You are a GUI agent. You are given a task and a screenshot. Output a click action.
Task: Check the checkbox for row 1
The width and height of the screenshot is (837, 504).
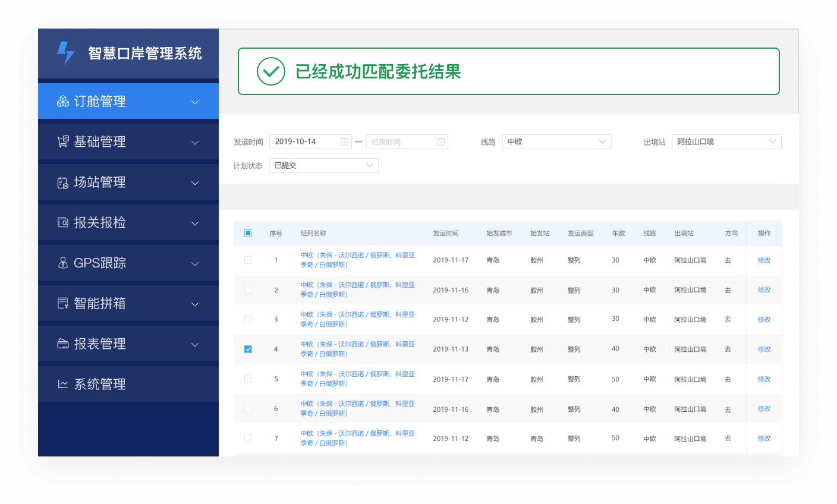(248, 260)
